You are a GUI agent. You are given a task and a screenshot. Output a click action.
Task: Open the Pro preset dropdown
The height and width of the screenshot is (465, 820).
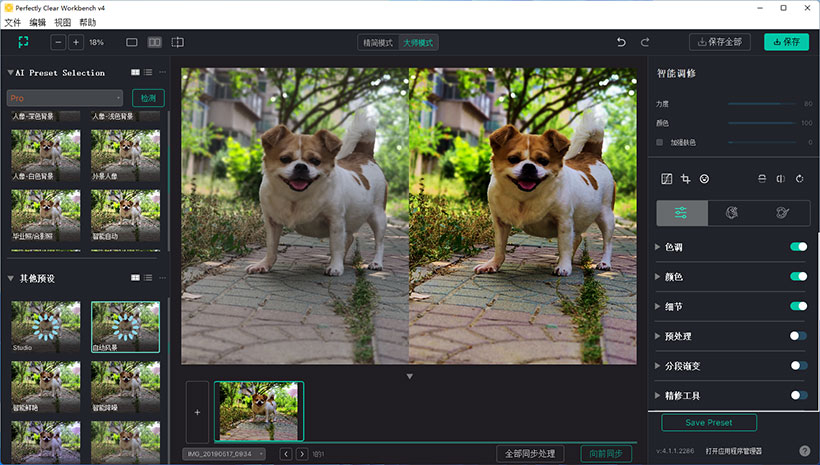[x=65, y=98]
